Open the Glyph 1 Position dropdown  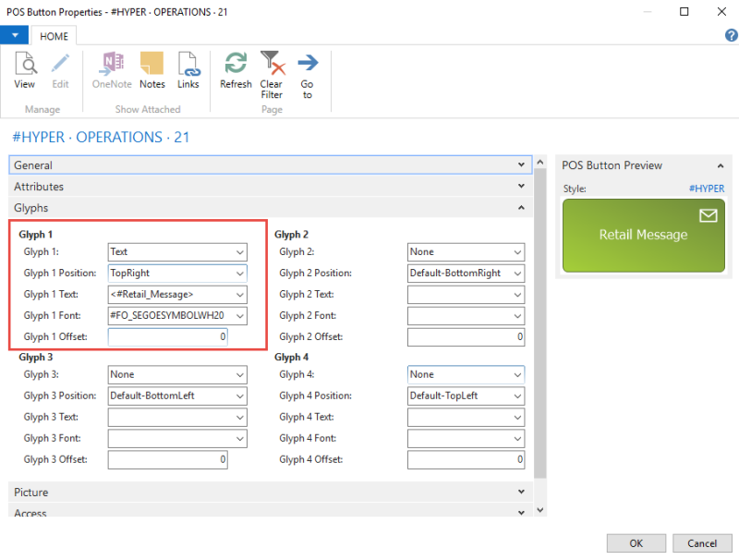coord(240,274)
